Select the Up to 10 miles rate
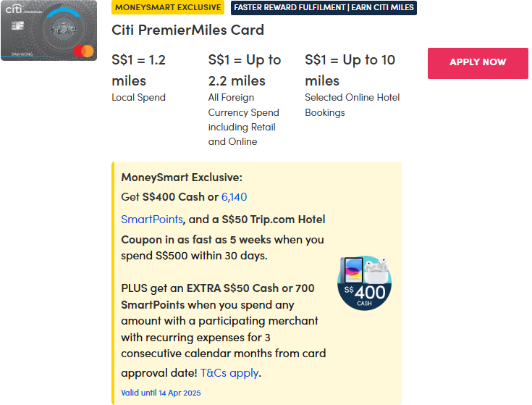 click(350, 70)
